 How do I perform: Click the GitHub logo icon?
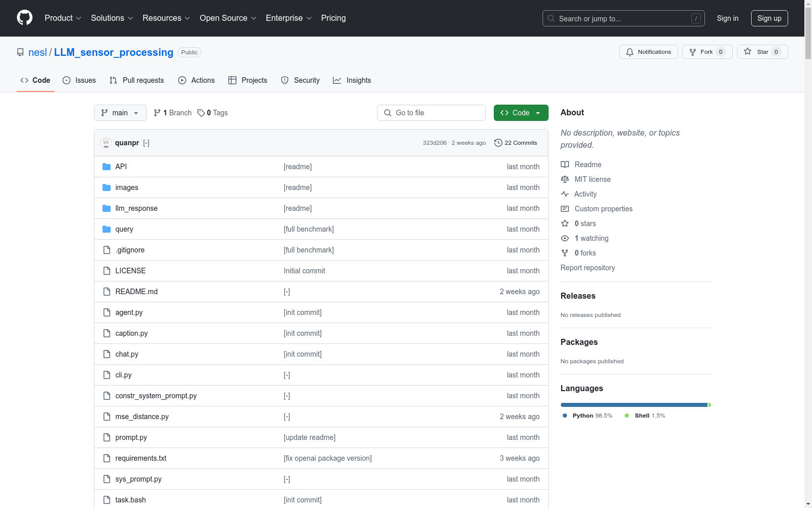(24, 18)
